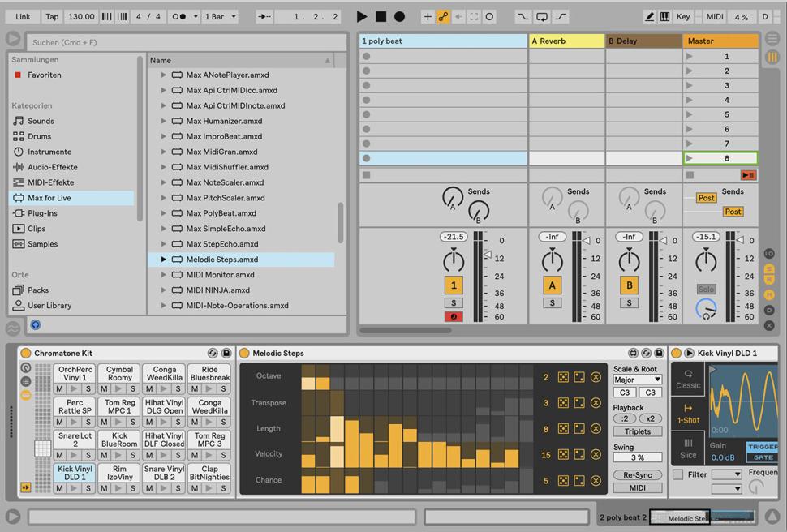Screen dimensions: 787x532
Task: Toggle the Automation Arm link icon
Action: click(443, 16)
